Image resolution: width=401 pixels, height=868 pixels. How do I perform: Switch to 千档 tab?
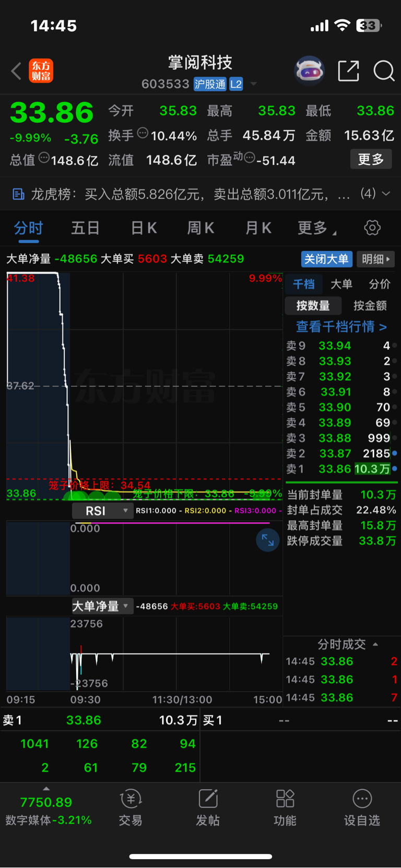[x=303, y=284]
